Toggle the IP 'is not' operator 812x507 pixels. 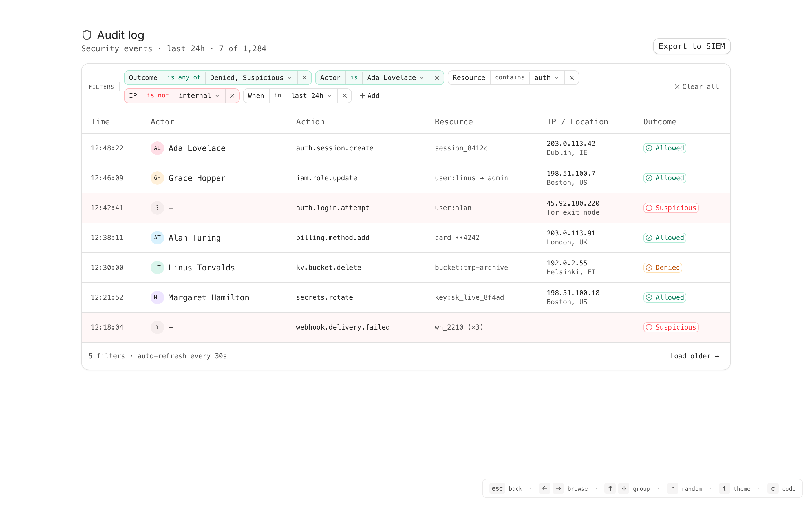pyautogui.click(x=158, y=96)
